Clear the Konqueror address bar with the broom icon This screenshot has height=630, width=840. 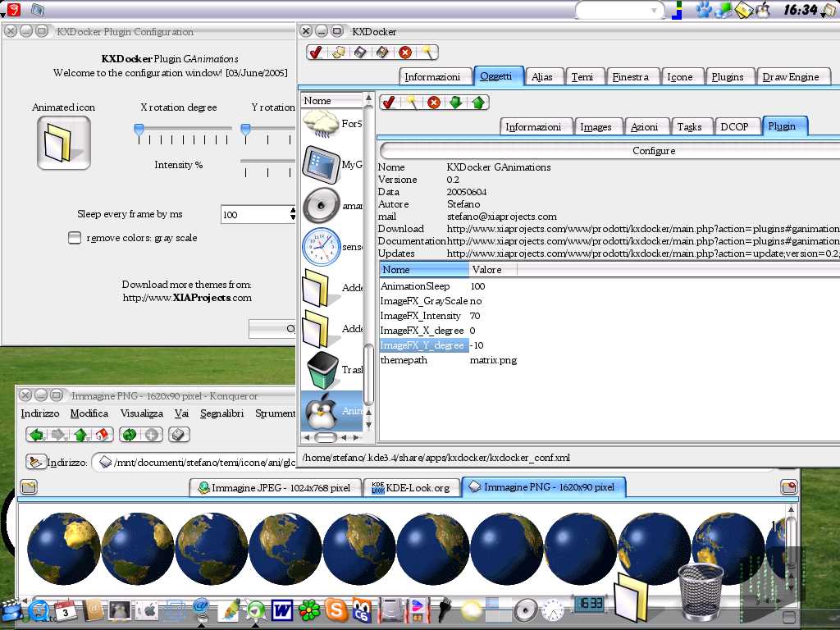[35, 462]
